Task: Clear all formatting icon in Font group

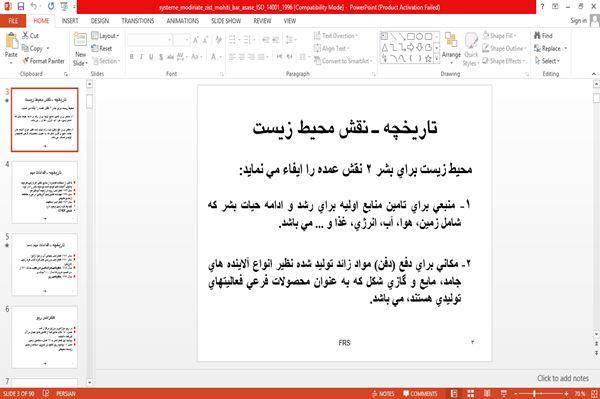Action: coord(218,40)
